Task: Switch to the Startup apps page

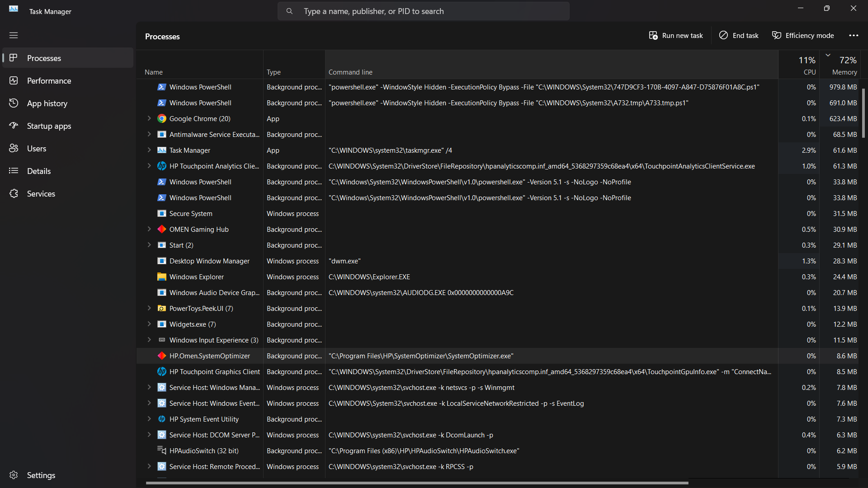Action: pyautogui.click(x=68, y=126)
